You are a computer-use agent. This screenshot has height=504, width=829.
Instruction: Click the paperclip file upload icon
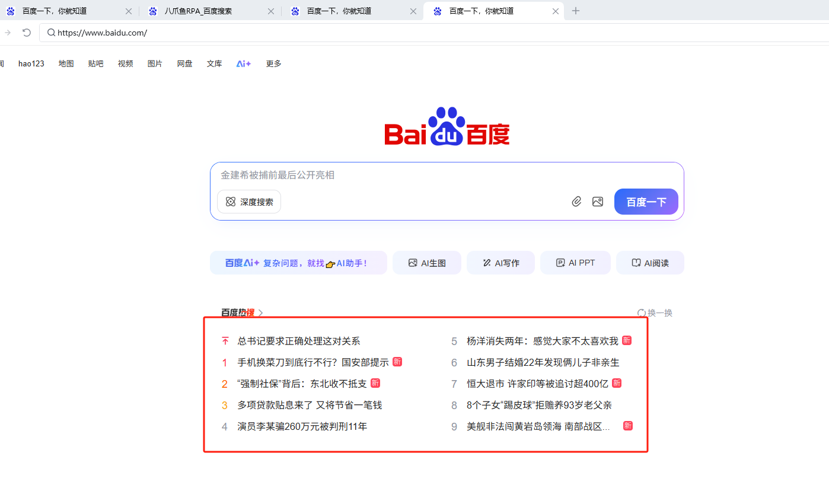click(576, 202)
